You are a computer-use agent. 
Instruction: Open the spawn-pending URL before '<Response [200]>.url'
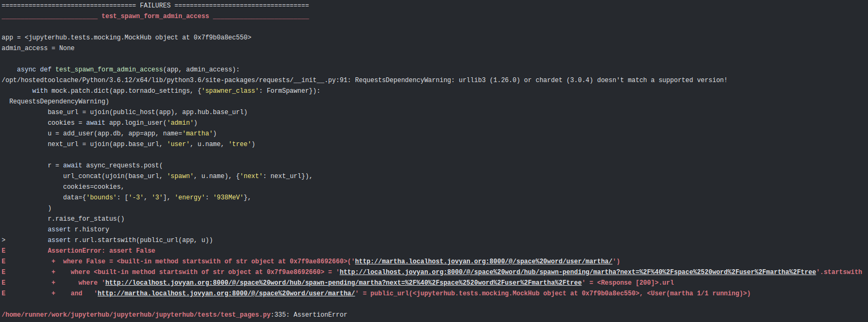point(343,283)
